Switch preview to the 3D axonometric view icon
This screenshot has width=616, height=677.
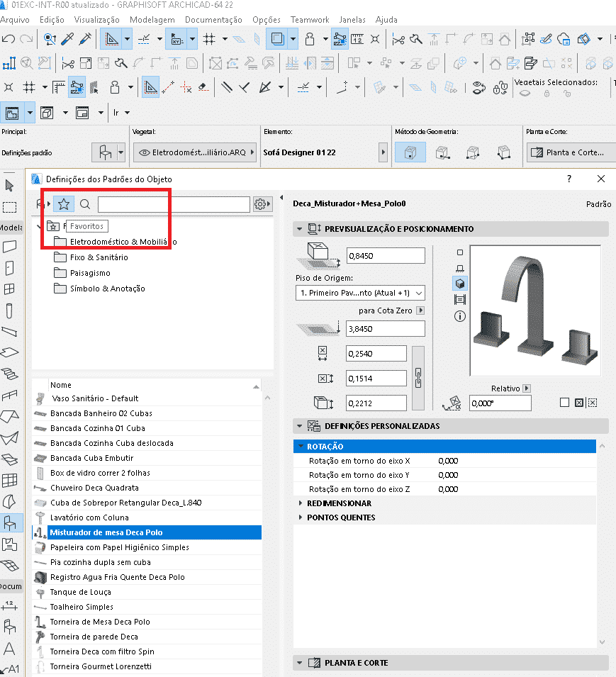point(459,283)
